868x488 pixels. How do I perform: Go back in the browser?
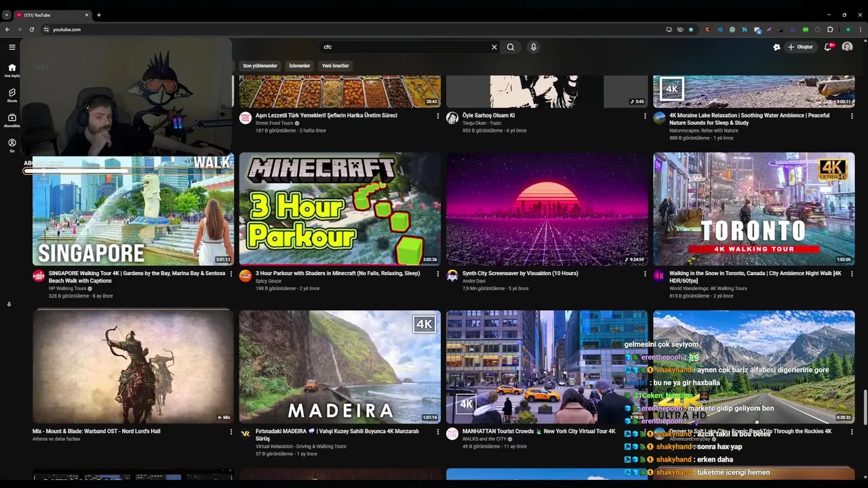7,29
